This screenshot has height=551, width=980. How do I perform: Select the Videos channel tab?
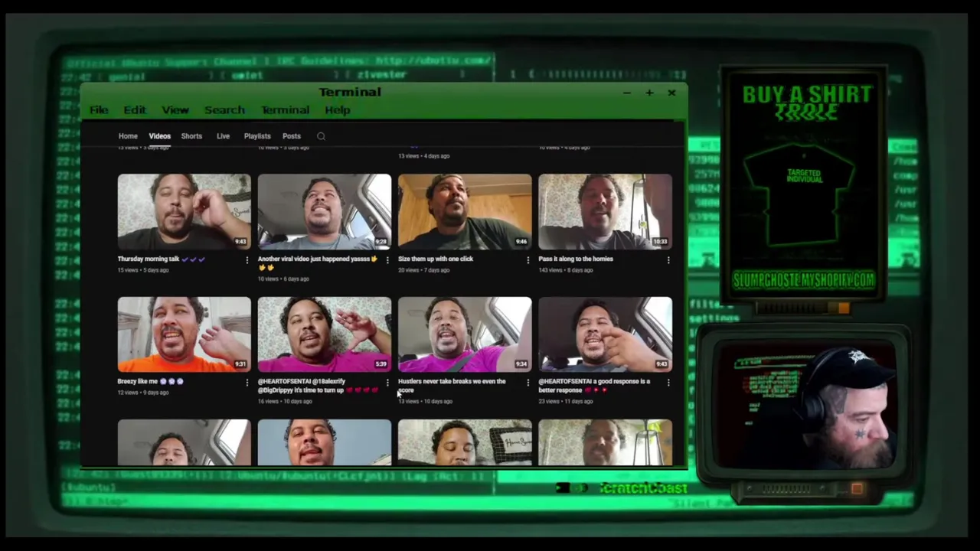coord(160,136)
